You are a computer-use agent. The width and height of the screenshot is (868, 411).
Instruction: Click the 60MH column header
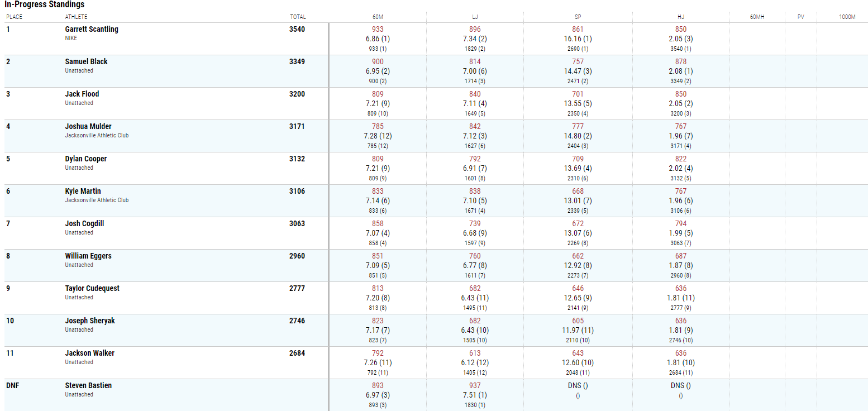coord(757,17)
